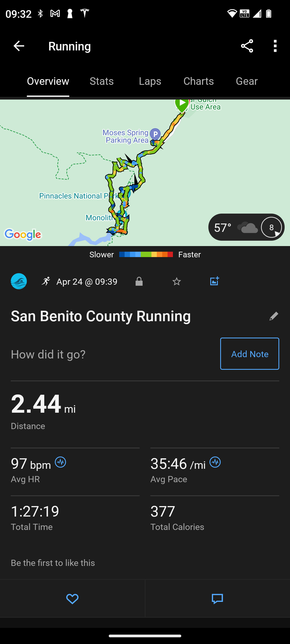
Task: Toggle the favorite star icon
Action: (177, 281)
